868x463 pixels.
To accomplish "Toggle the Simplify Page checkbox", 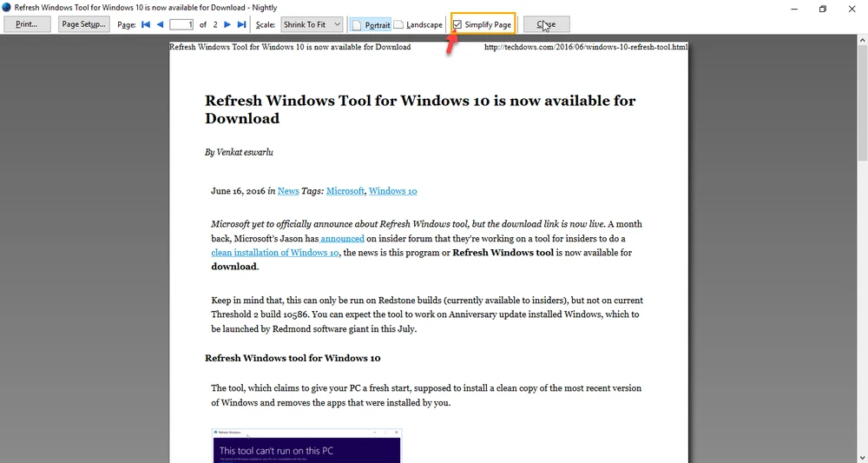I will point(457,24).
